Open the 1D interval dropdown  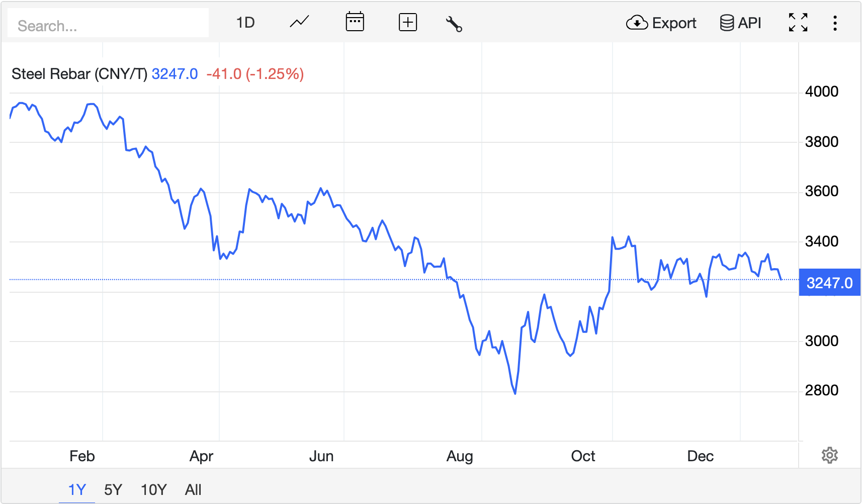(245, 23)
